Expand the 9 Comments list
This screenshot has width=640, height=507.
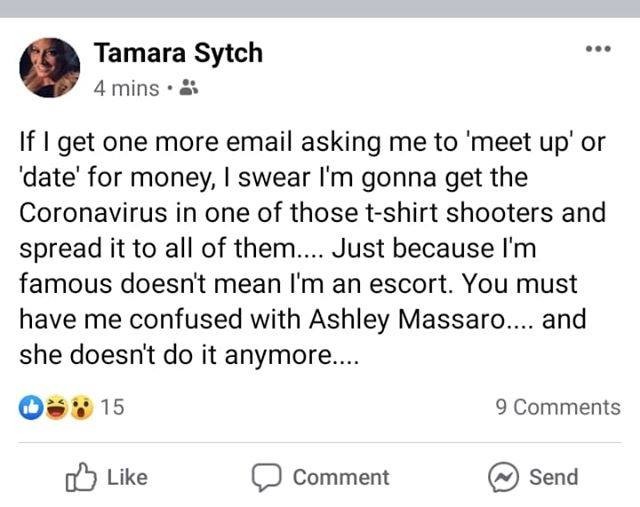557,407
